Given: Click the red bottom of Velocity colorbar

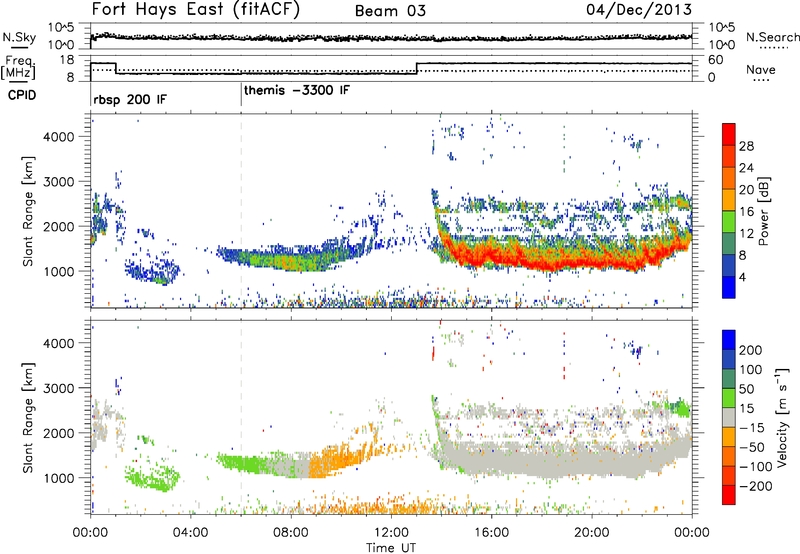Looking at the screenshot, I should pyautogui.click(x=729, y=495).
